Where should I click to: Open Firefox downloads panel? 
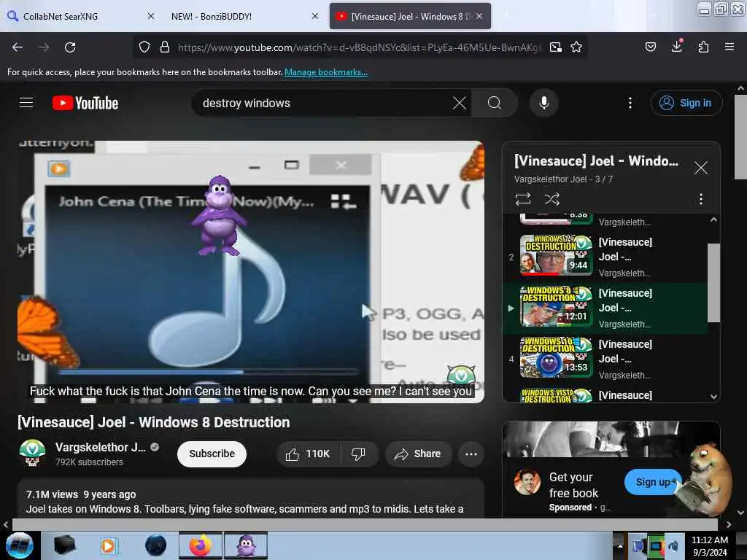(677, 46)
